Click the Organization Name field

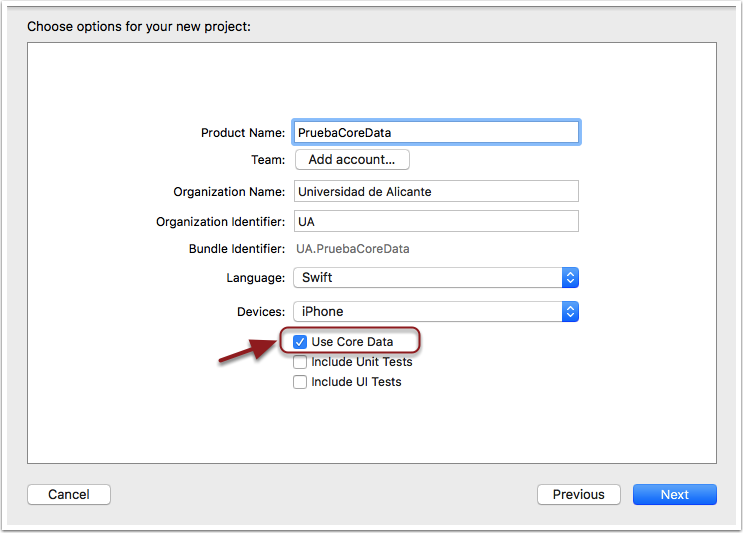tap(436, 192)
